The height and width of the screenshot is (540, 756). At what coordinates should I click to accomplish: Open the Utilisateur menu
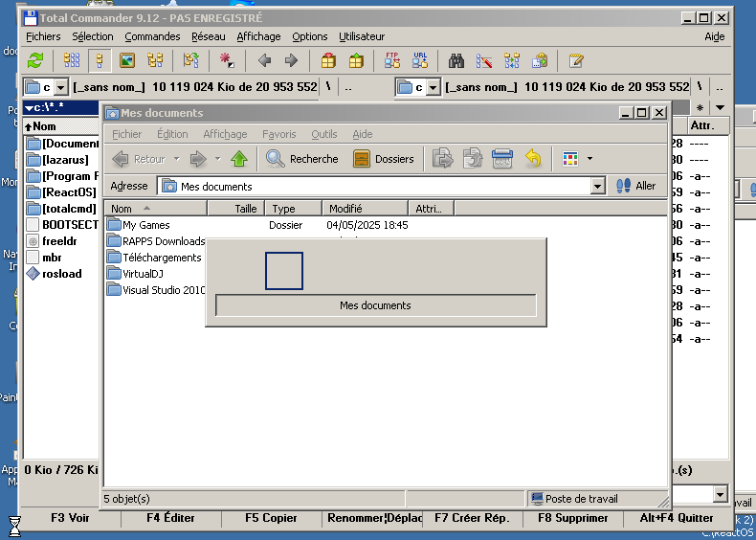pyautogui.click(x=362, y=36)
